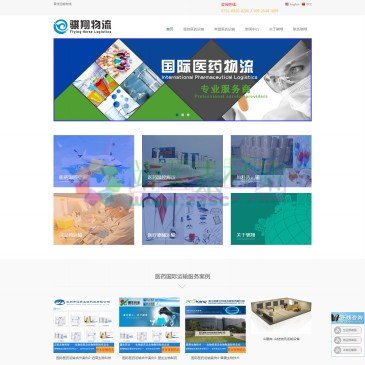Open the Flying Horse Logistics logo
365x365 pixels.
coord(82,26)
